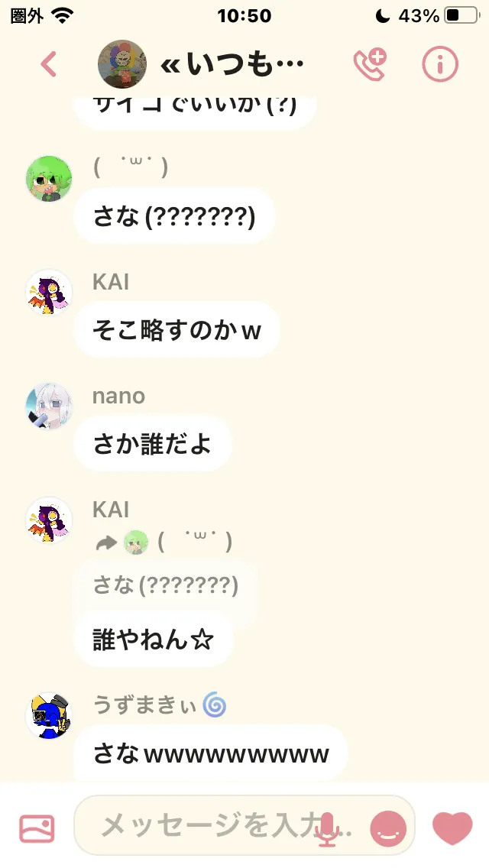The height and width of the screenshot is (868, 489).
Task: Focus the メッセージを入力 message field
Action: 244,825
